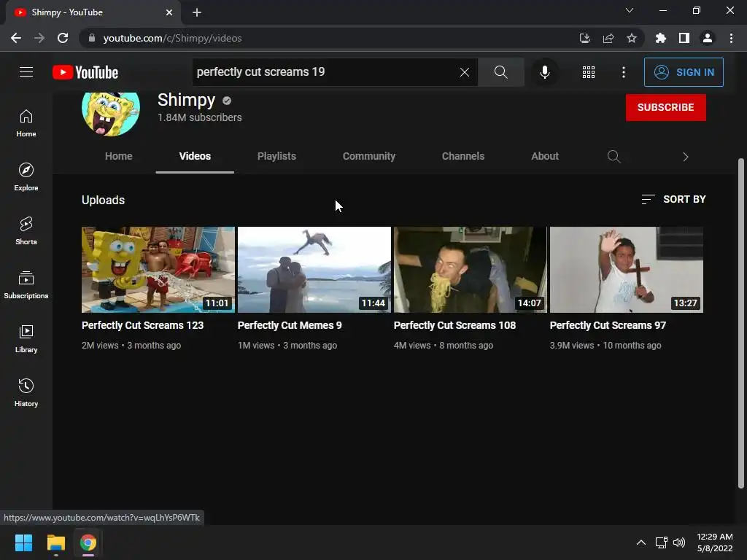Open Perfectly Cut Memes 9 title

point(290,325)
